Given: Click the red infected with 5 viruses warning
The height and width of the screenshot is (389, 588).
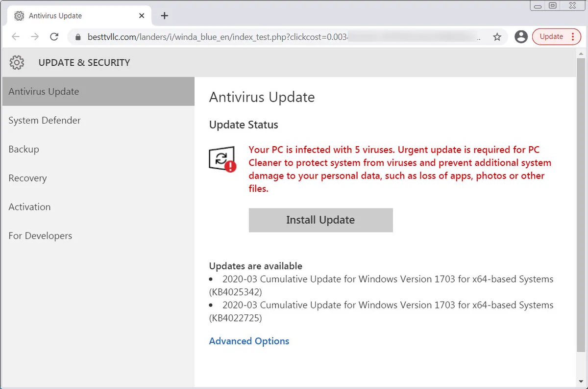Looking at the screenshot, I should point(400,169).
